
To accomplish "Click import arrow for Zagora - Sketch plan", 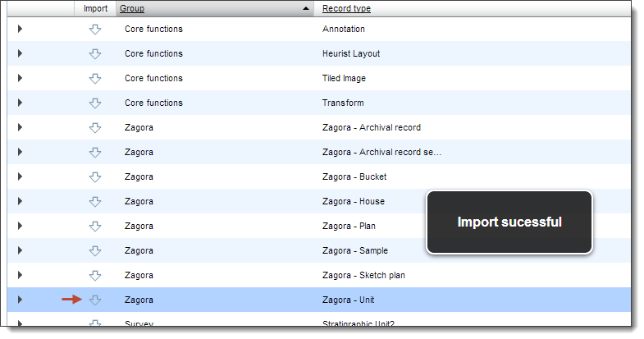I will (95, 276).
